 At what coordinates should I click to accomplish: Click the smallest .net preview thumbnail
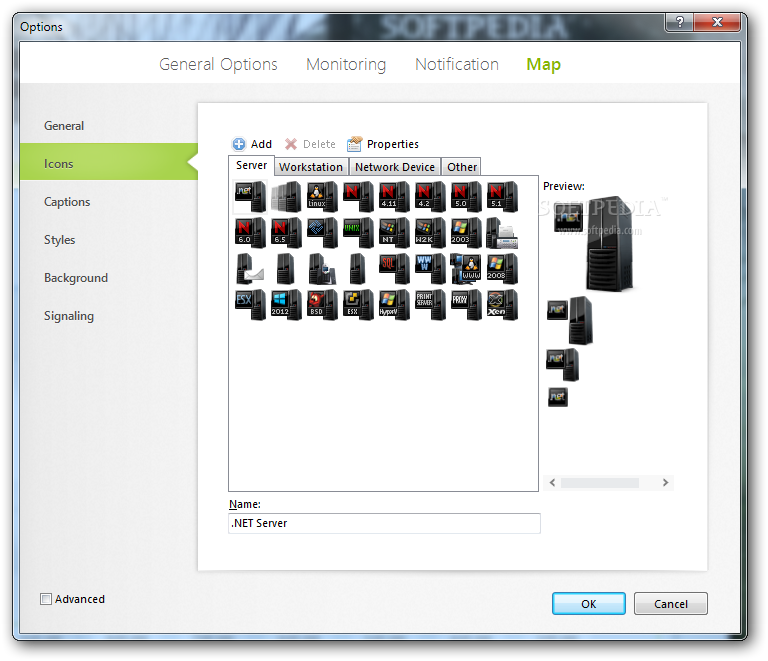(558, 397)
